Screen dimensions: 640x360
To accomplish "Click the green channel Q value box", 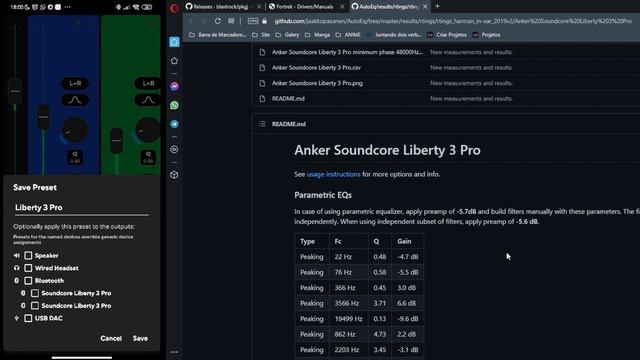I will [148, 157].
